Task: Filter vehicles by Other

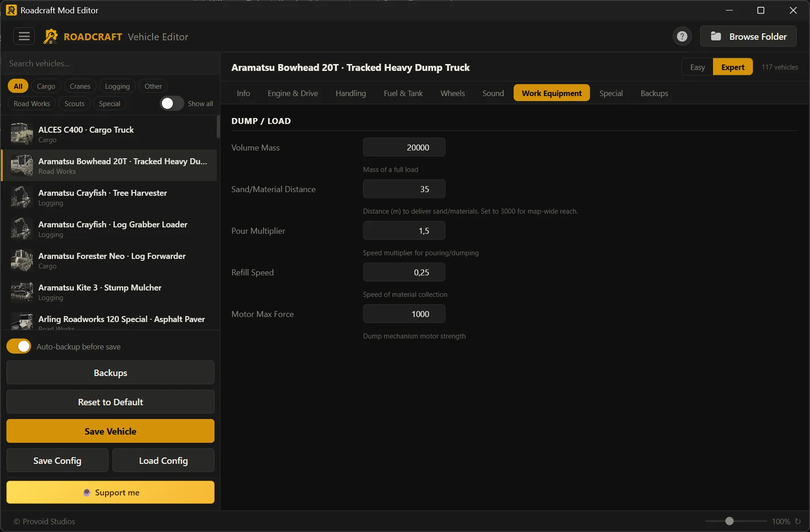Action: tap(153, 86)
